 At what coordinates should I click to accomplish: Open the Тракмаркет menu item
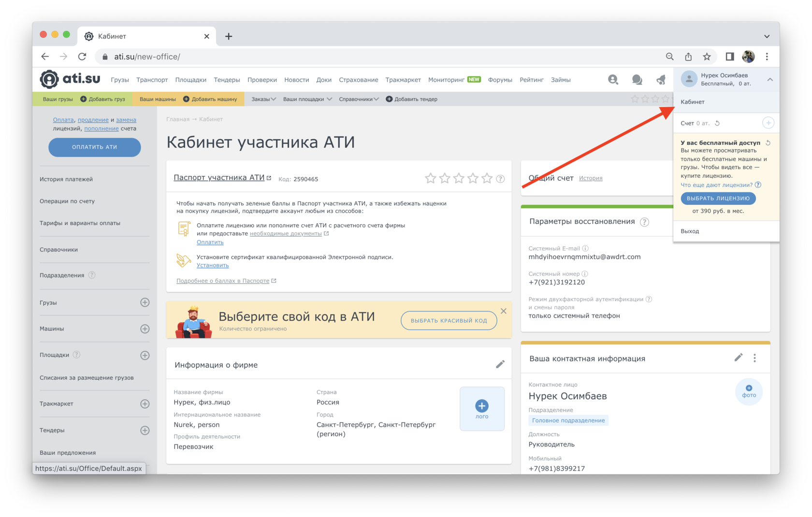(x=403, y=80)
